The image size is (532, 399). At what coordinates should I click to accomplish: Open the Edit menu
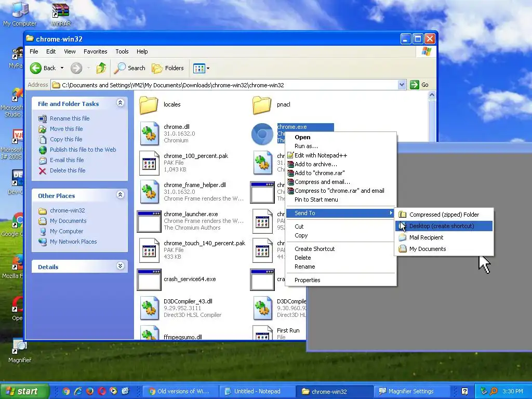51,51
